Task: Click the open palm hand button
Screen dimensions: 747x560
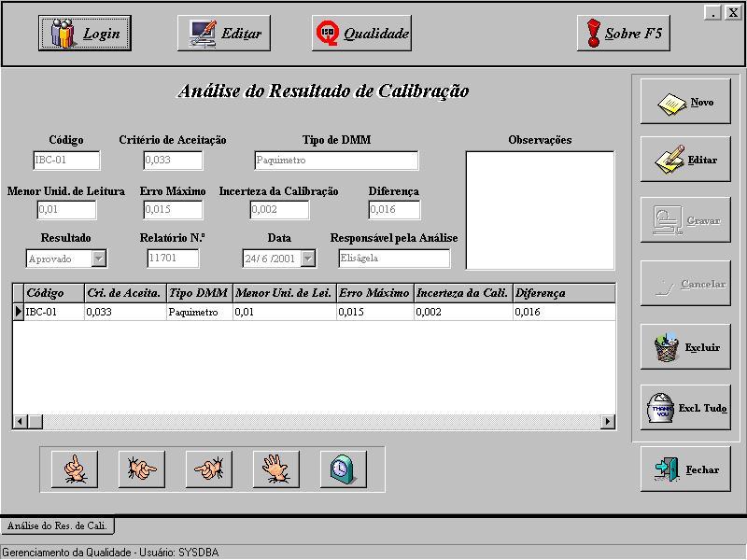Action: (x=276, y=469)
